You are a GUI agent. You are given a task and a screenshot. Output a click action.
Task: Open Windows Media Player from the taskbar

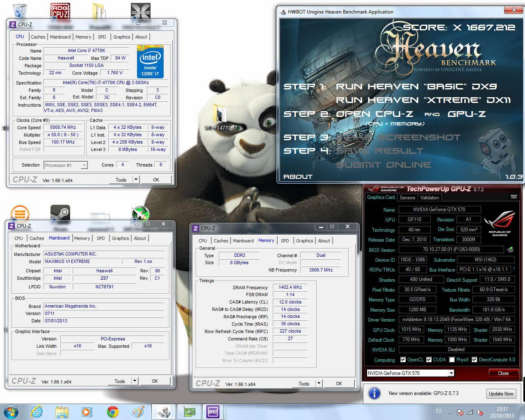point(87,412)
